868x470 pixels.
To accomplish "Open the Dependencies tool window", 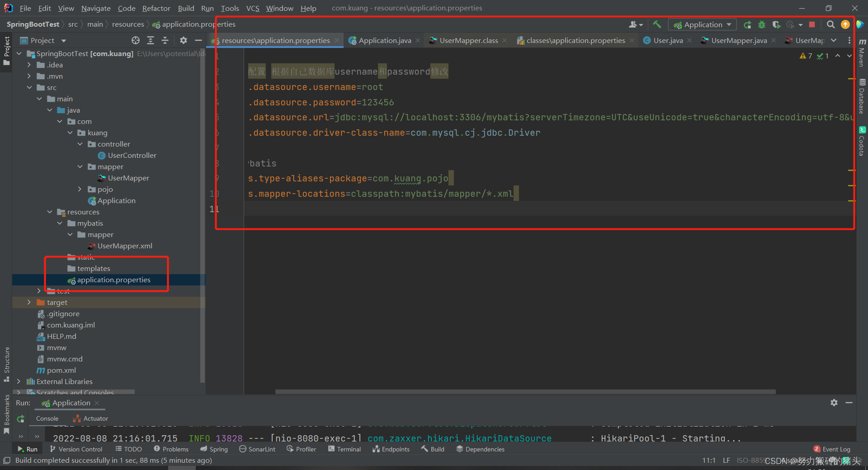I will (x=480, y=449).
